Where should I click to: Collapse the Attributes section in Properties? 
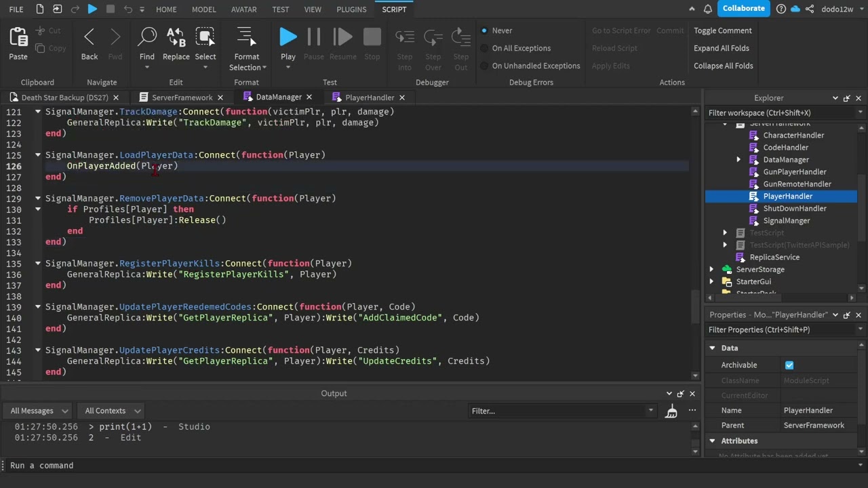click(x=712, y=441)
